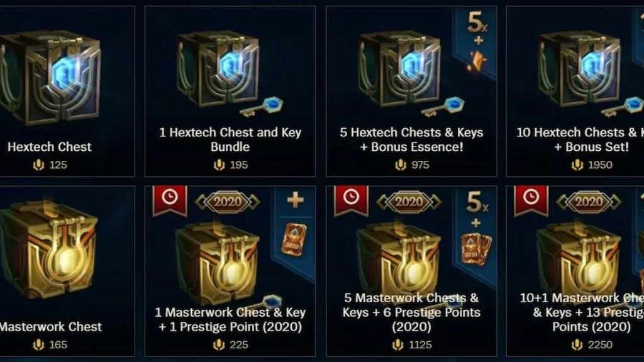Screen dimensions: 644x362
Task: Select 5 Hextech Chests & Keys + Bonus Essence
Action: click(x=411, y=91)
